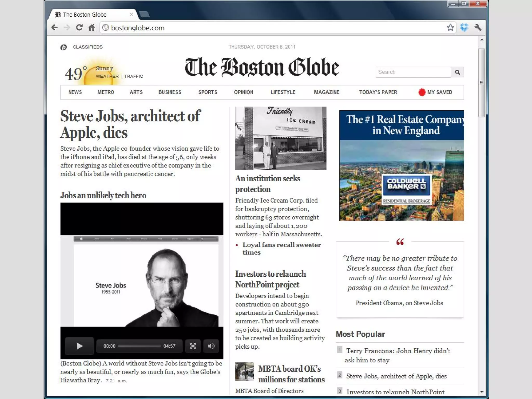Screen dimensions: 532x399
Task: Mute the video with speaker icon
Action: (x=211, y=346)
